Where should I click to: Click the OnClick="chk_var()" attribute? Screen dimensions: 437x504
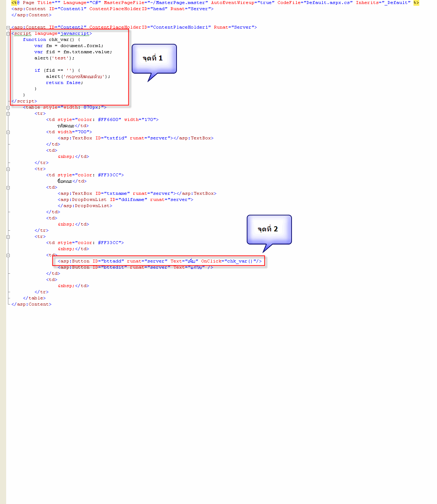coord(229,261)
